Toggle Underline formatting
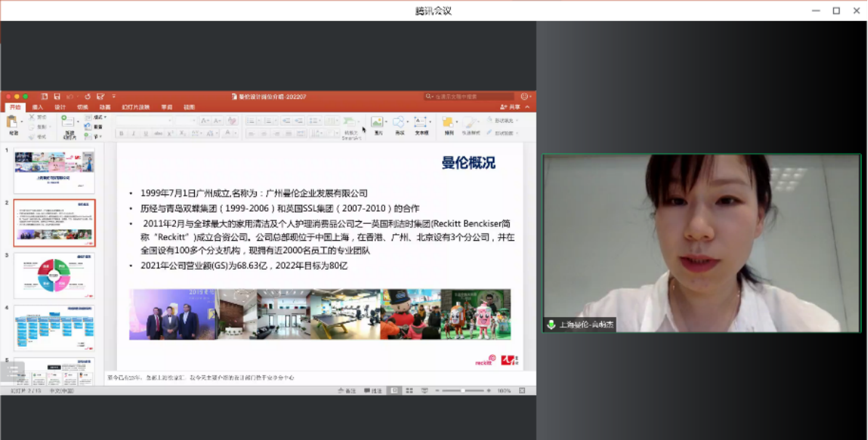This screenshot has height=440, width=868. [145, 133]
